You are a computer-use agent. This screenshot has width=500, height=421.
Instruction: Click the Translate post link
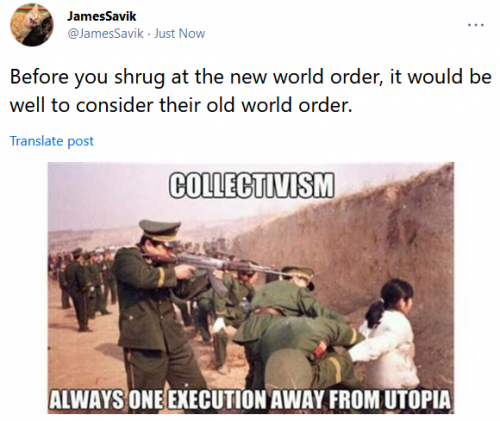point(52,141)
